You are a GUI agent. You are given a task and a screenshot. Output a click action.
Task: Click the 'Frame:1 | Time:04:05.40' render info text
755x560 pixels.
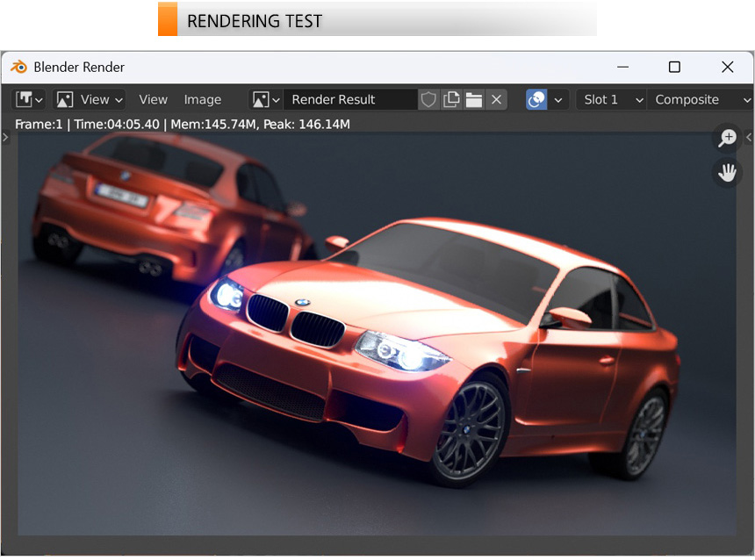[87, 125]
